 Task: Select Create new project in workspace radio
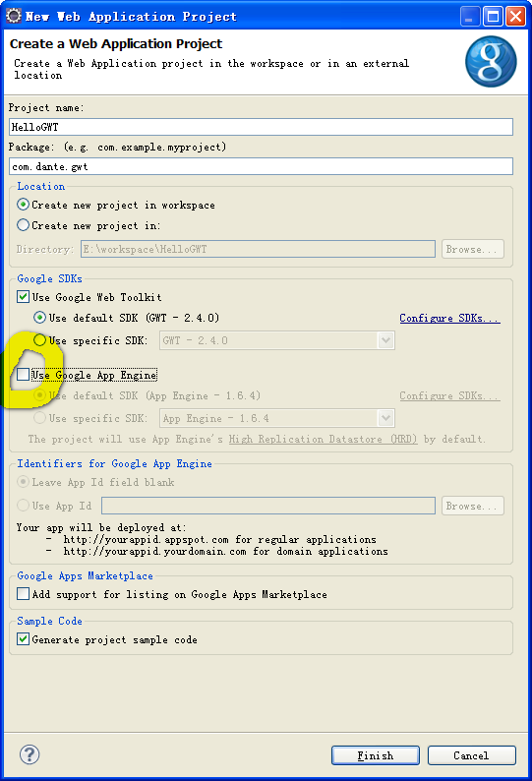23,205
